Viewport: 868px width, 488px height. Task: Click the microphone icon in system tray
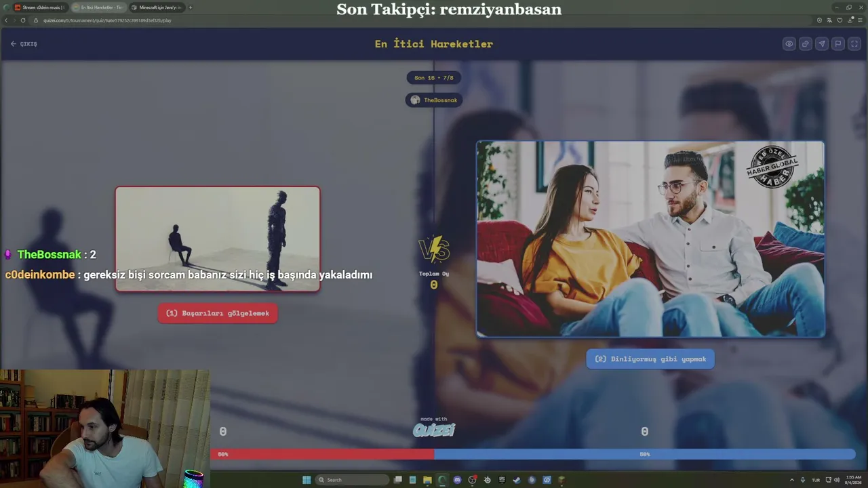tap(803, 480)
